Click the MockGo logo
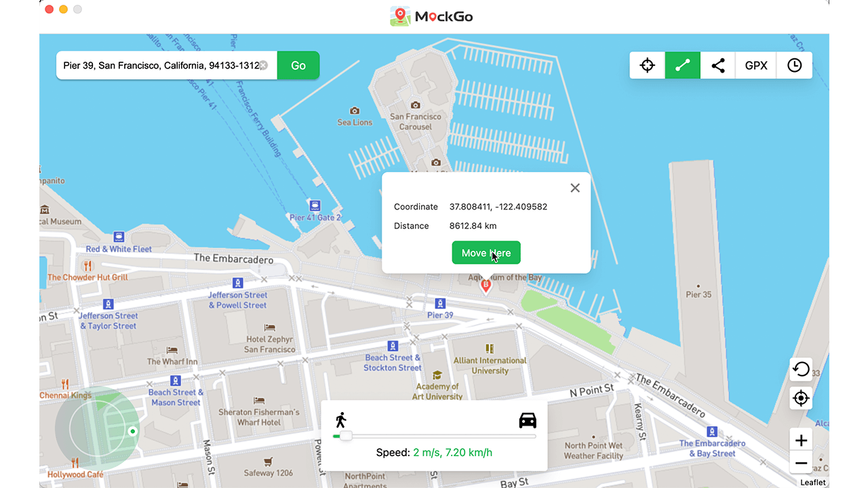 tap(431, 15)
